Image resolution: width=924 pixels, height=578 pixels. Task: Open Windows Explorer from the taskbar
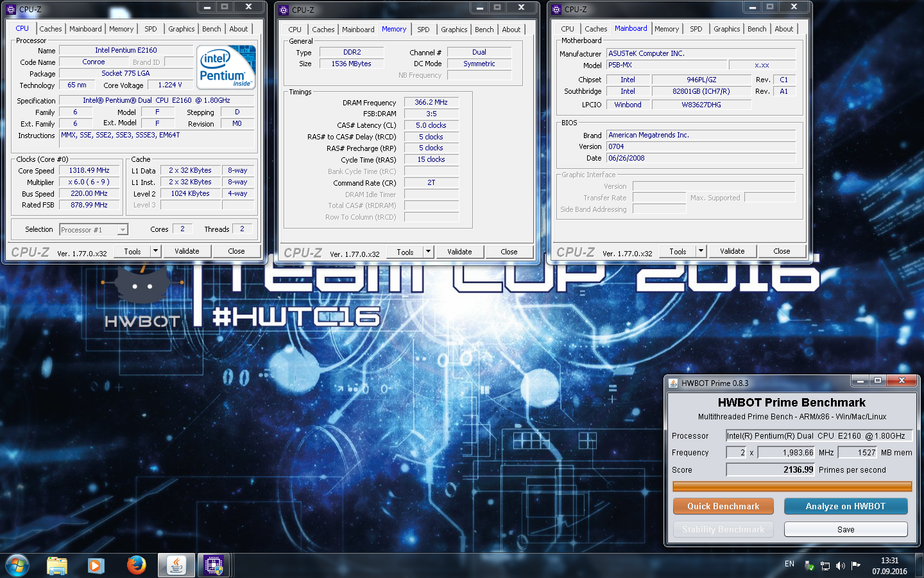(x=57, y=566)
